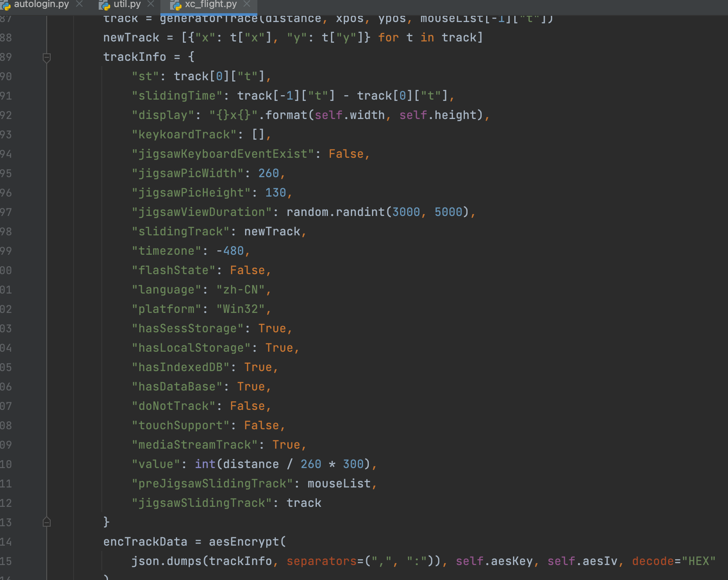Click the trackInfo variable assignment
The height and width of the screenshot is (580, 728).
(x=135, y=57)
